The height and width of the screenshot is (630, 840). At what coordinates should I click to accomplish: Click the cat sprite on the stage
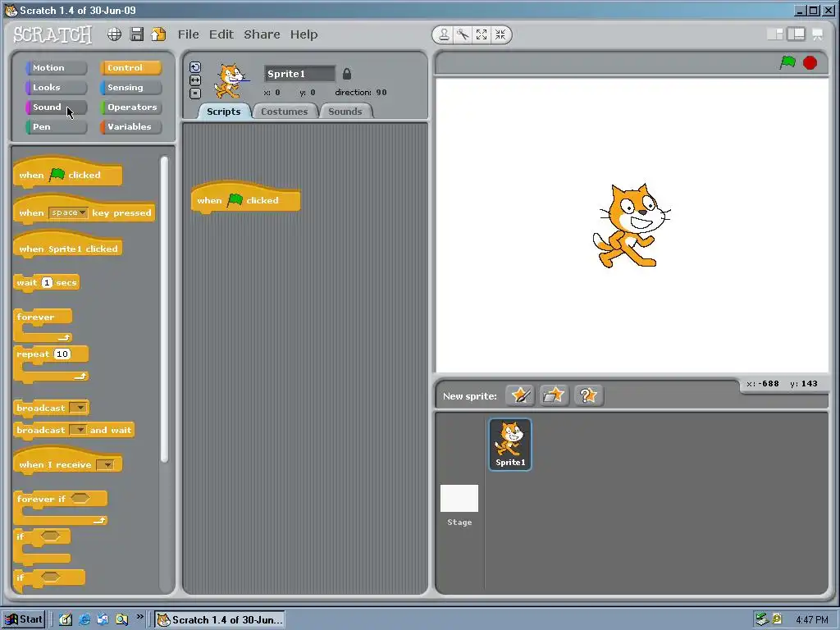[631, 226]
